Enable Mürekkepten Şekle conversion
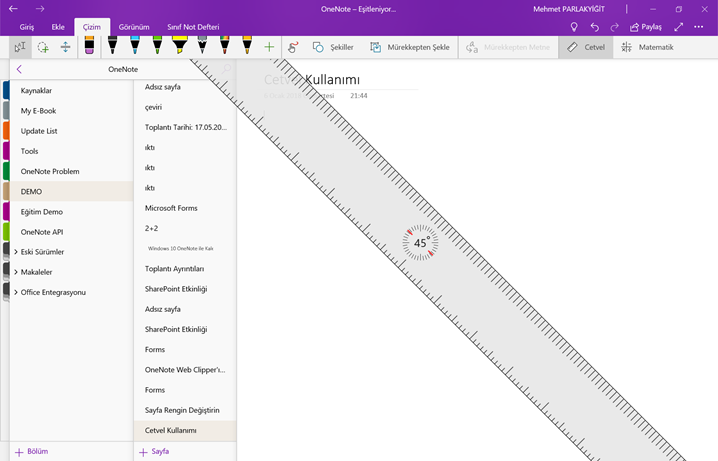The image size is (718, 461). (410, 47)
